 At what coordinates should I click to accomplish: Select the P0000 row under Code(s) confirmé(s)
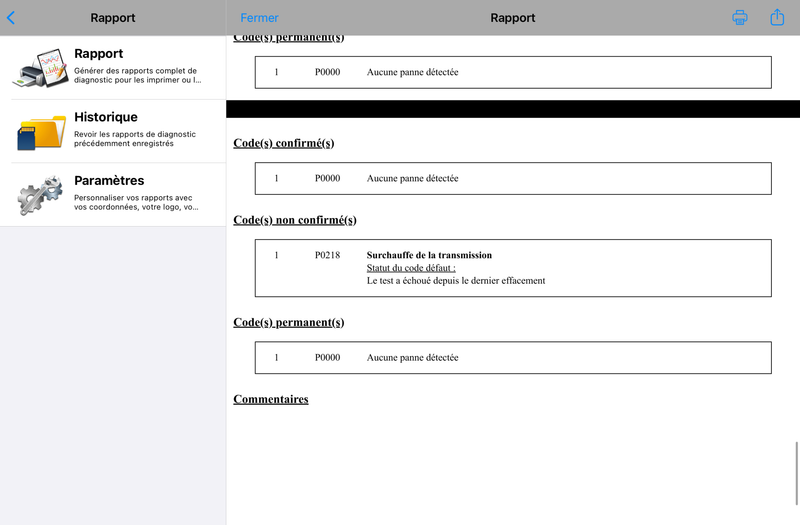[513, 179]
